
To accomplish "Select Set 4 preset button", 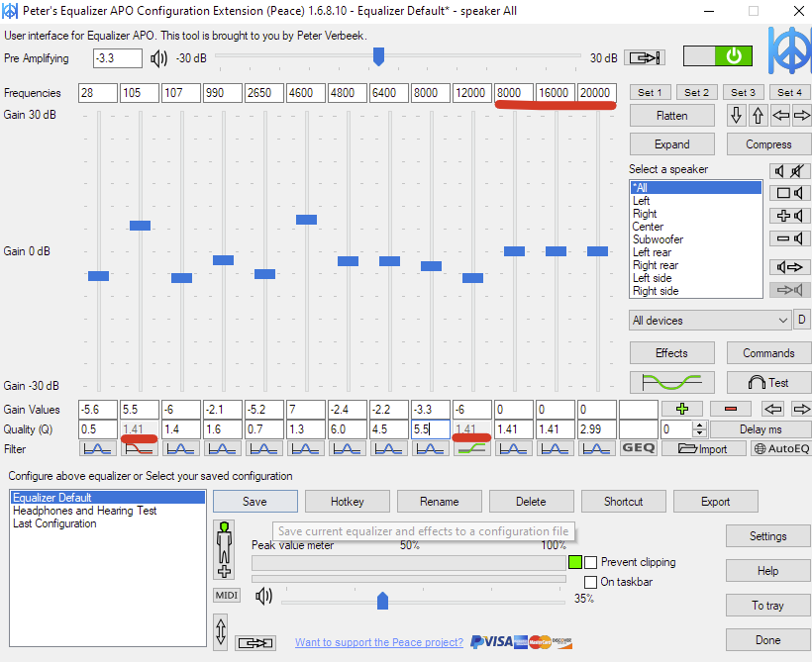I will point(790,93).
